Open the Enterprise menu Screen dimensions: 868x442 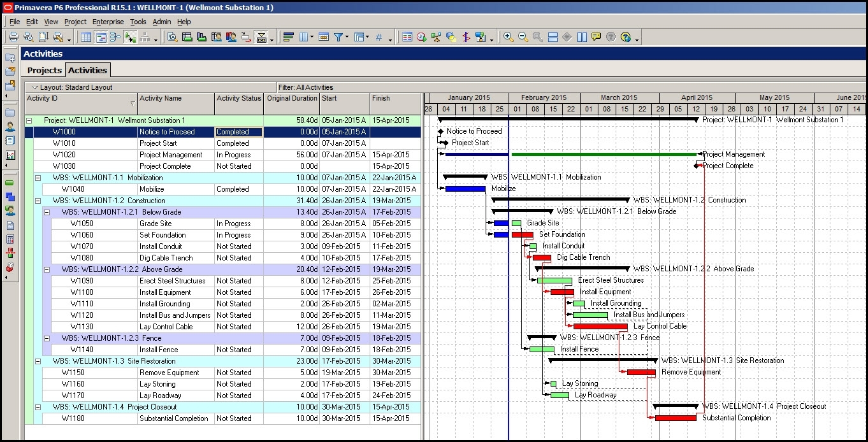tap(108, 22)
